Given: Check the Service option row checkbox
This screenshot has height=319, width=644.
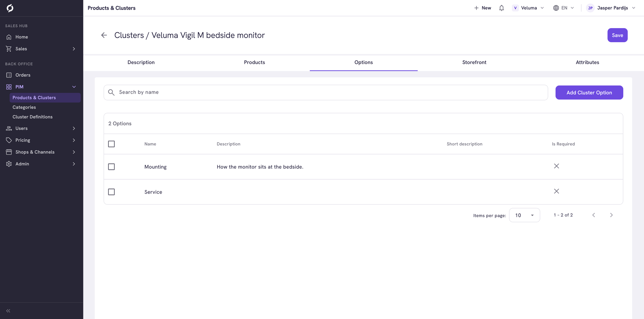Looking at the screenshot, I should click(111, 192).
